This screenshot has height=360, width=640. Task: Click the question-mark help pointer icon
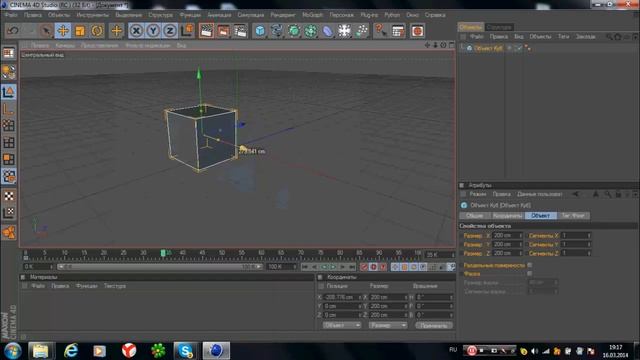pos(380,31)
